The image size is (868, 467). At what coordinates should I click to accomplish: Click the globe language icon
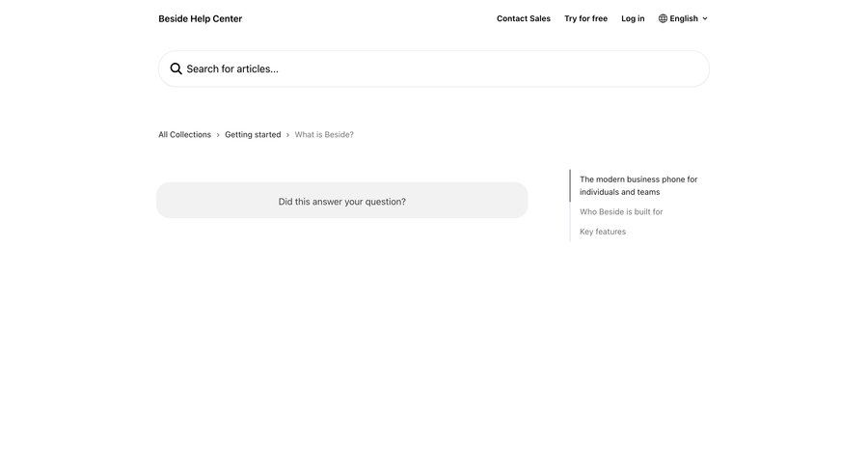pos(663,18)
